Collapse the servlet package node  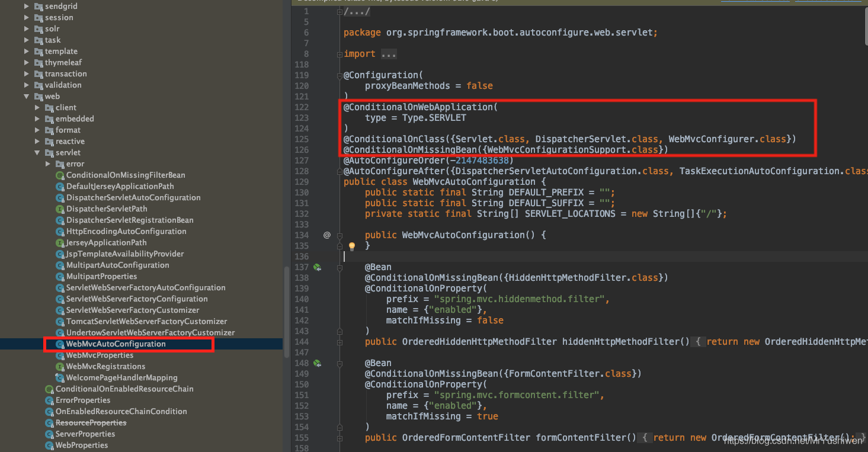click(x=37, y=153)
